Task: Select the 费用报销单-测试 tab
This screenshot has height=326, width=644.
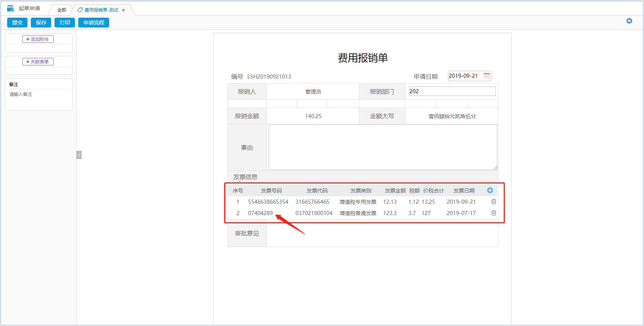Action: 101,10
